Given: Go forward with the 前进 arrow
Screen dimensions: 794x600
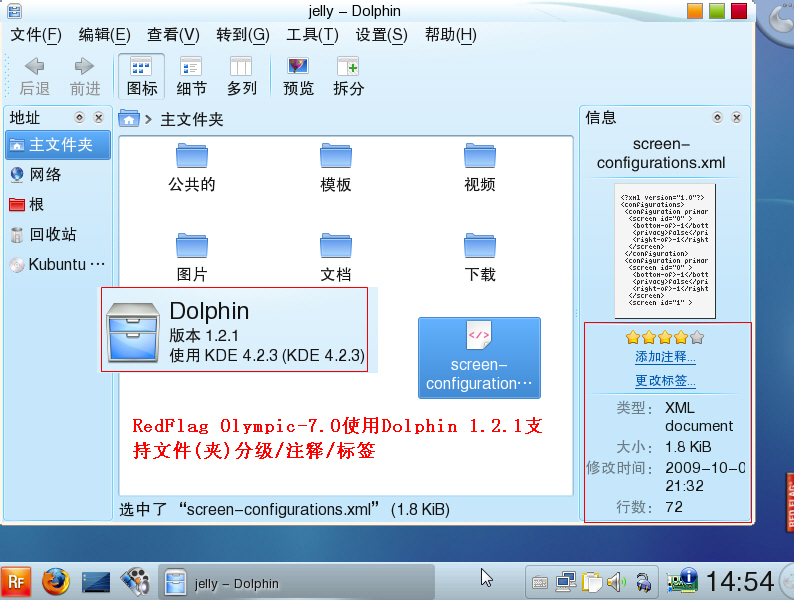Looking at the screenshot, I should 85,76.
